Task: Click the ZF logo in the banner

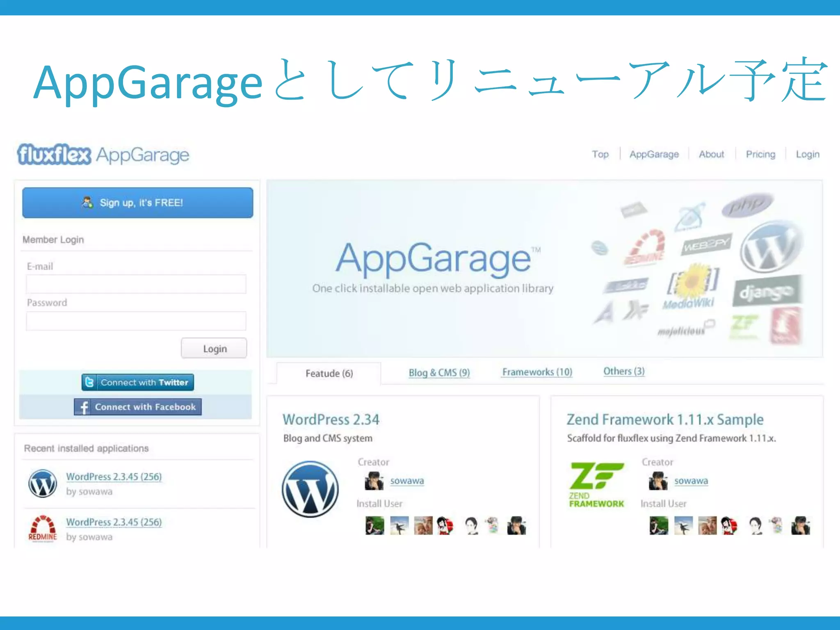Action: (x=744, y=327)
